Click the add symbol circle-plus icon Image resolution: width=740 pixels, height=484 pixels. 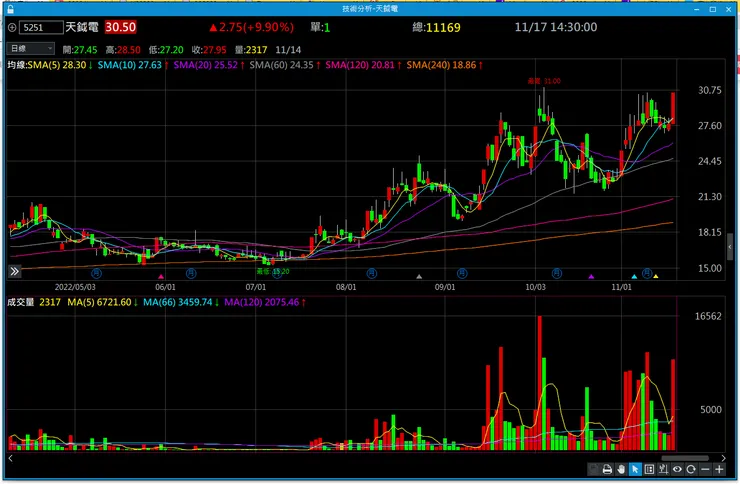tap(12, 27)
